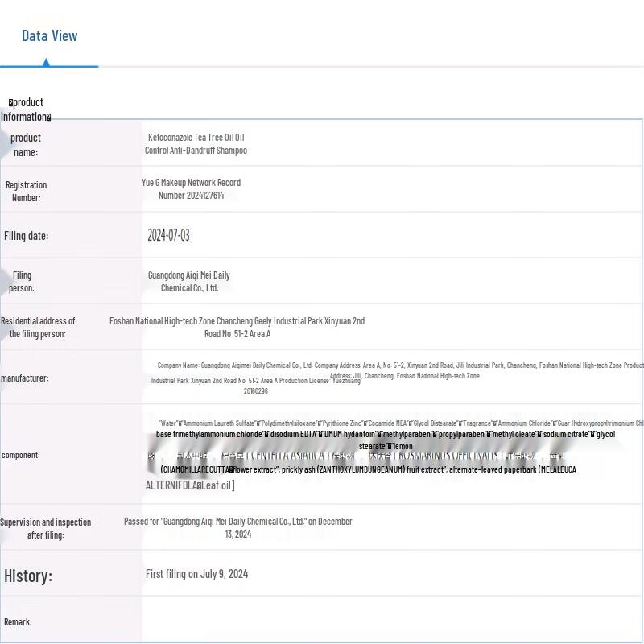Select the Filing date label
The width and height of the screenshot is (644, 644).
pos(26,236)
